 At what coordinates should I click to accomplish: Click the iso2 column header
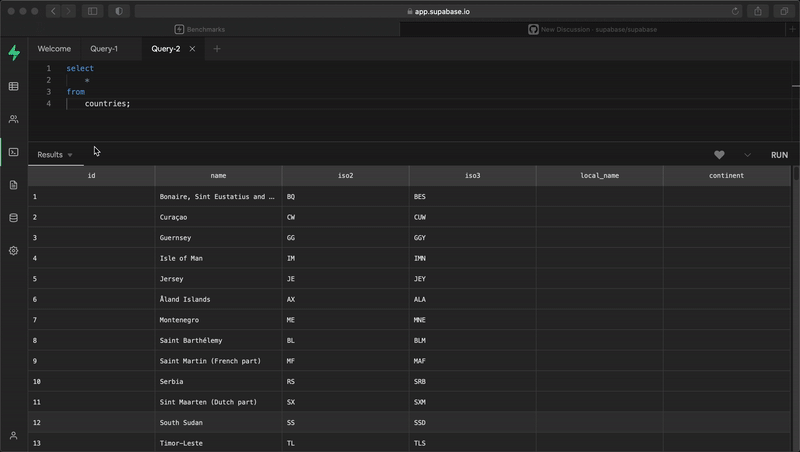tap(345, 175)
